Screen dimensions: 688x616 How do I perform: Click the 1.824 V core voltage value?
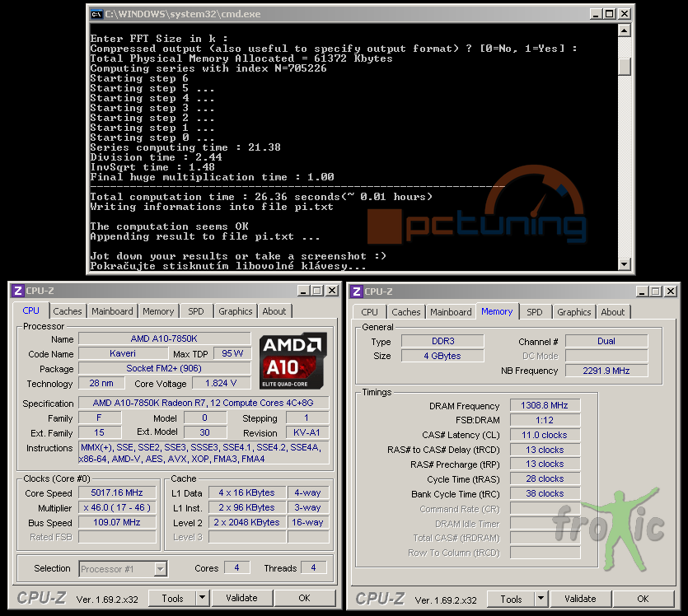pos(221,383)
